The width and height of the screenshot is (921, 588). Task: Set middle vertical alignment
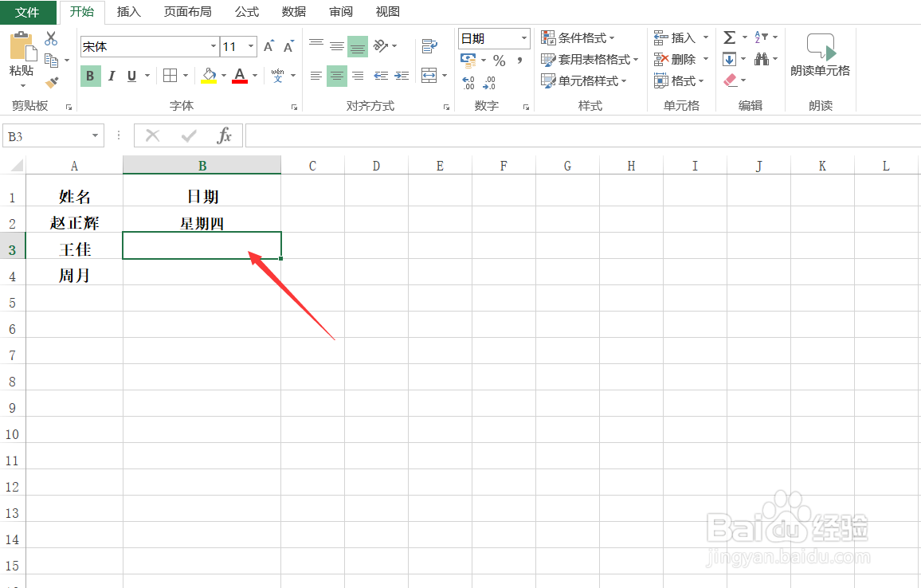(x=336, y=46)
